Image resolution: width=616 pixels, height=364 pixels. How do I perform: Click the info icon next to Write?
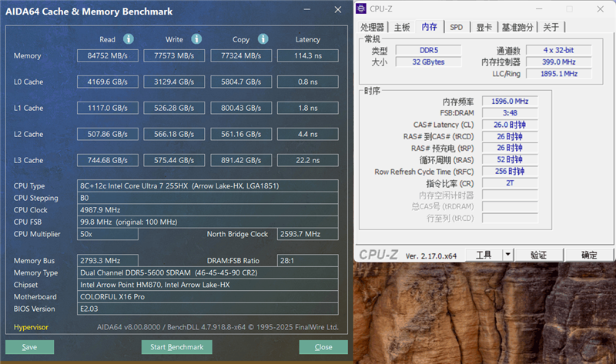click(x=196, y=39)
